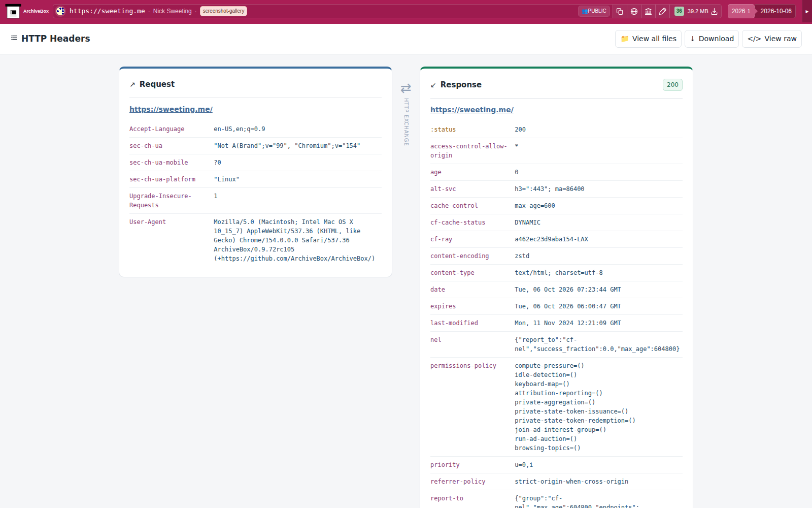Click the expires header name
The width and height of the screenshot is (812, 508).
click(443, 306)
